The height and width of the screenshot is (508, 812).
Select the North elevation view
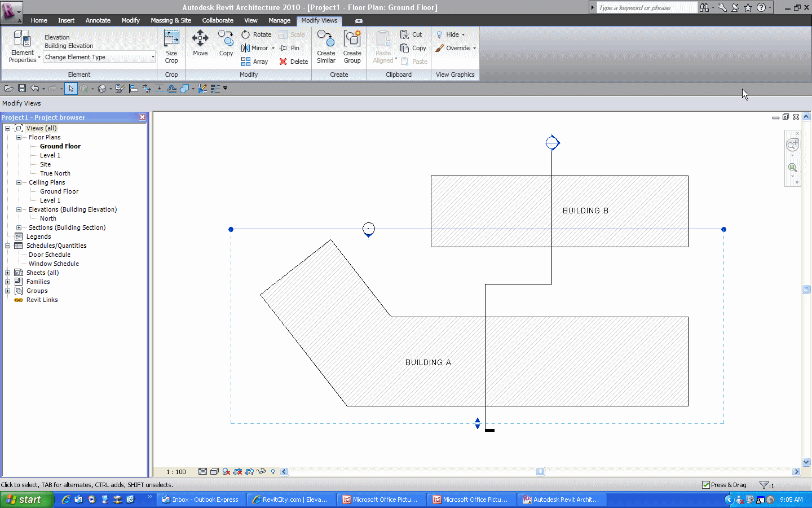[48, 218]
